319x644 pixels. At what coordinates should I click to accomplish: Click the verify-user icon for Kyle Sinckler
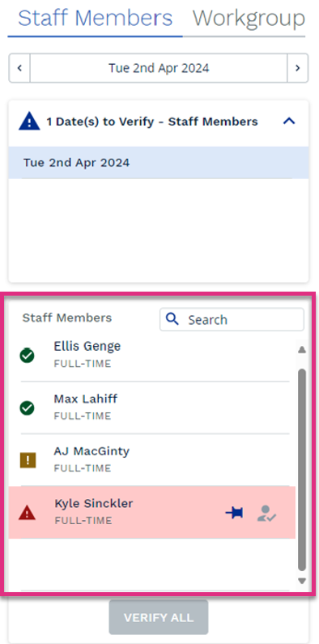pyautogui.click(x=266, y=513)
